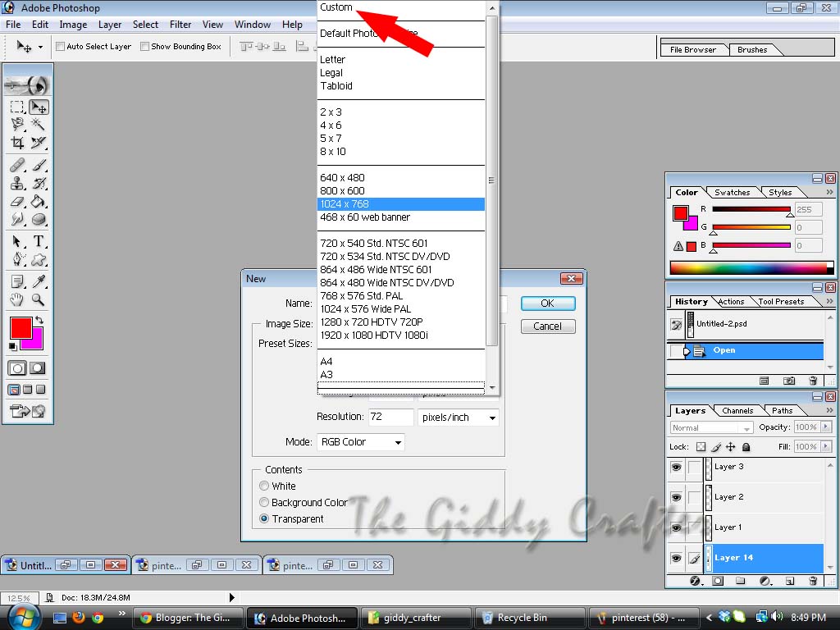
Task: Open the Resolution units dropdown
Action: (459, 418)
